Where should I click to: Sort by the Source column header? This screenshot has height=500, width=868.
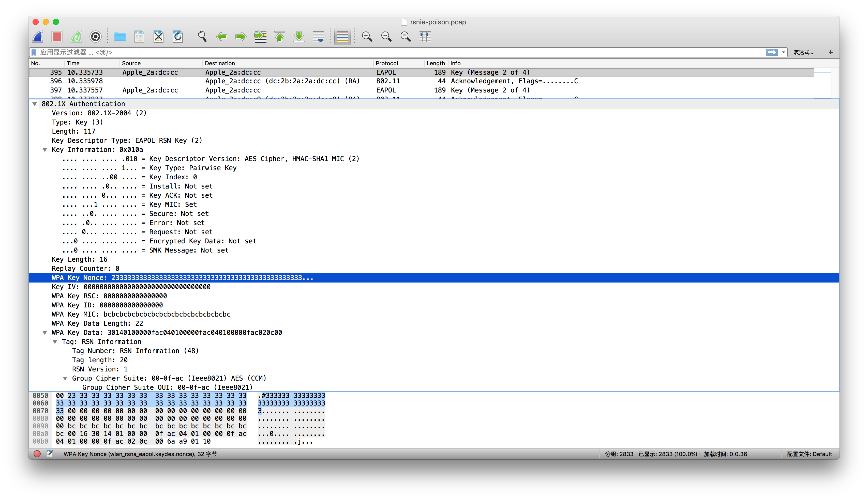coord(131,63)
